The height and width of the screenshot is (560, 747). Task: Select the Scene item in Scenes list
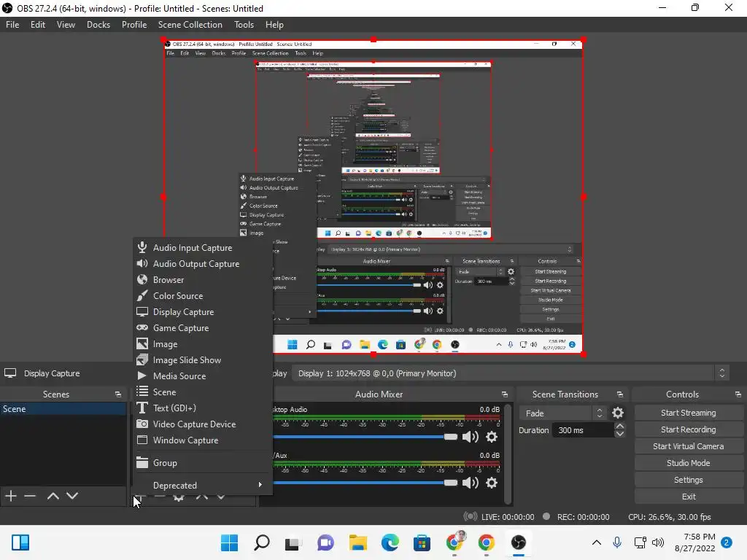[63, 409]
